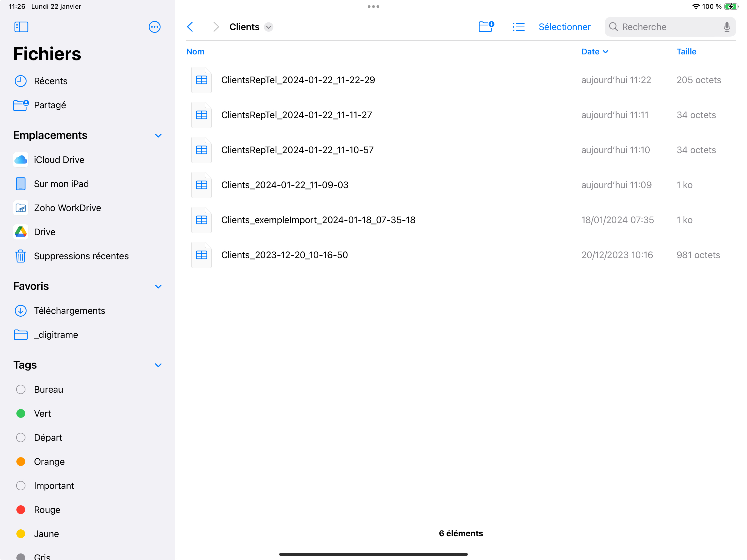Image resolution: width=747 pixels, height=560 pixels.
Task: Click the Sélectionner button
Action: pos(564,27)
